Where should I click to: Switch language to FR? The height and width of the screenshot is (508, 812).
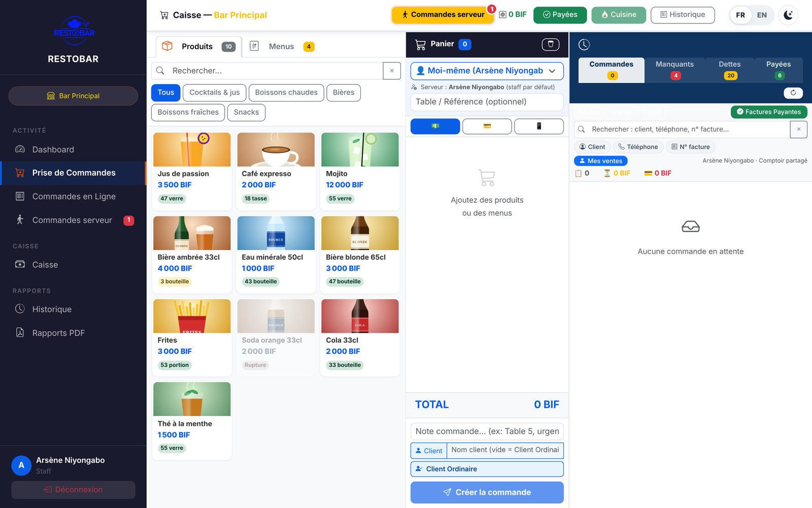tap(740, 15)
